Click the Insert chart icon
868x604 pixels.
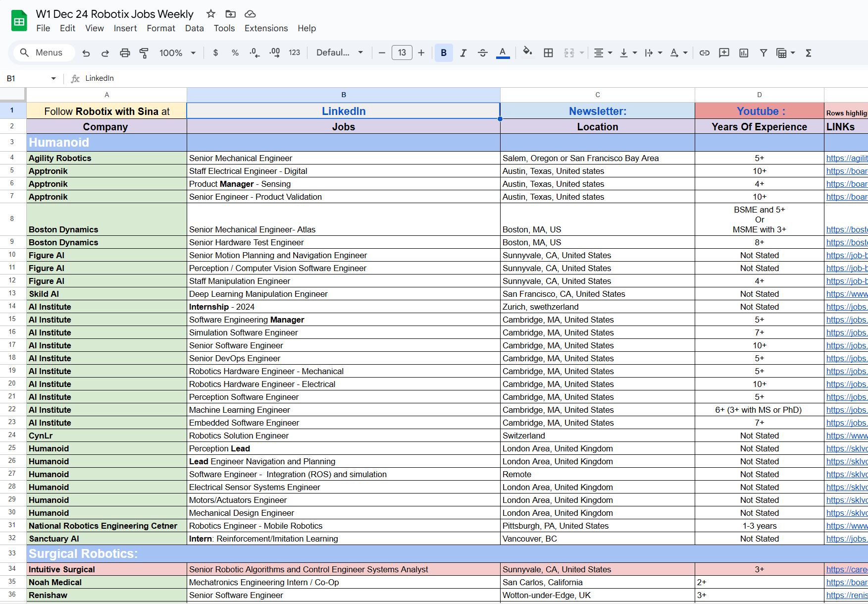pyautogui.click(x=744, y=53)
